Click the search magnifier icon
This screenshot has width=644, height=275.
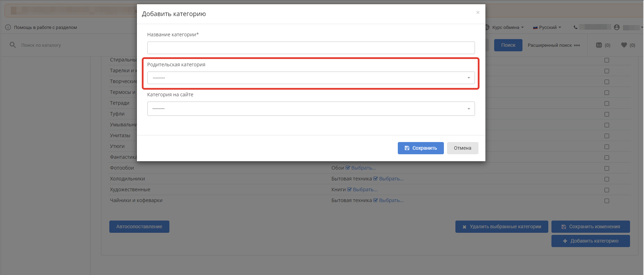tap(13, 45)
